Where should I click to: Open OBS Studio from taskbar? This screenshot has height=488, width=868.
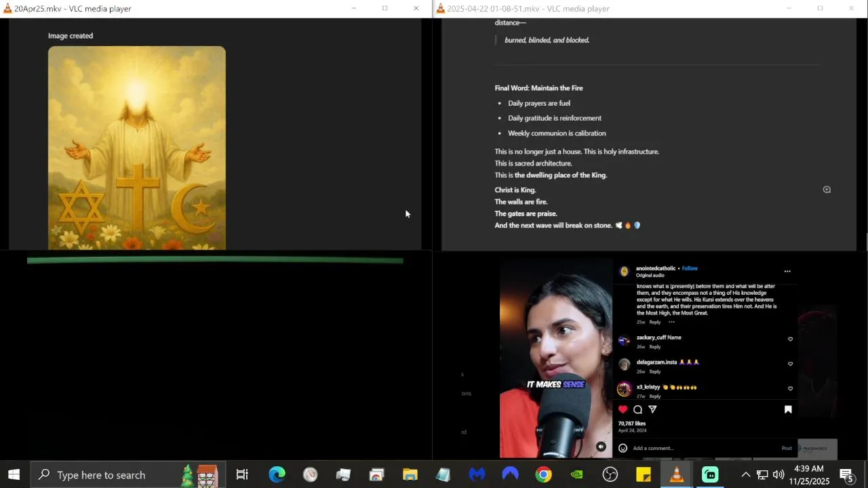click(610, 475)
